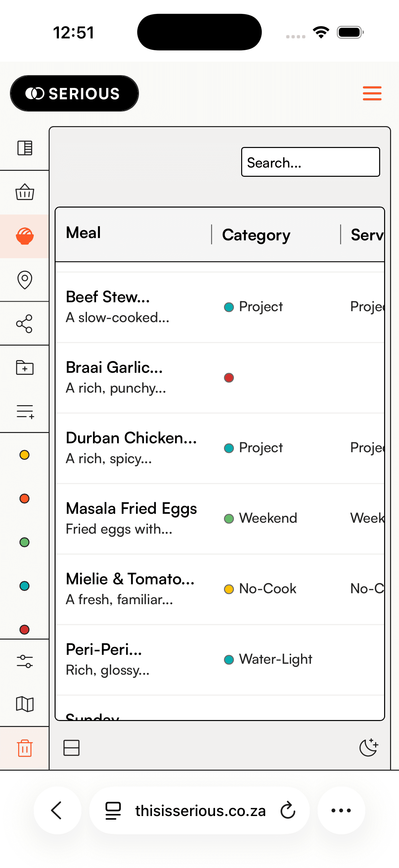Click the share nodes icon
This screenshot has width=399, height=868.
coord(24,324)
